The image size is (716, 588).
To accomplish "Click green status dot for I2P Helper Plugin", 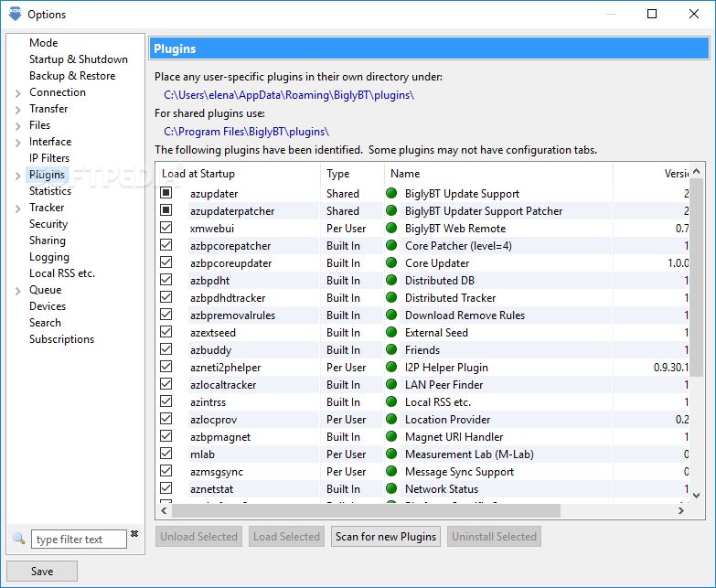I will [391, 367].
